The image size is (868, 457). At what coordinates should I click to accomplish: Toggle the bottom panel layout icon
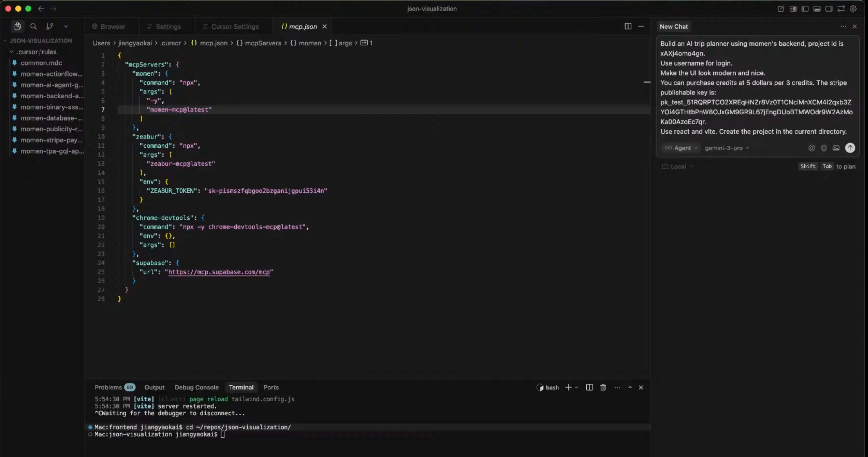817,9
